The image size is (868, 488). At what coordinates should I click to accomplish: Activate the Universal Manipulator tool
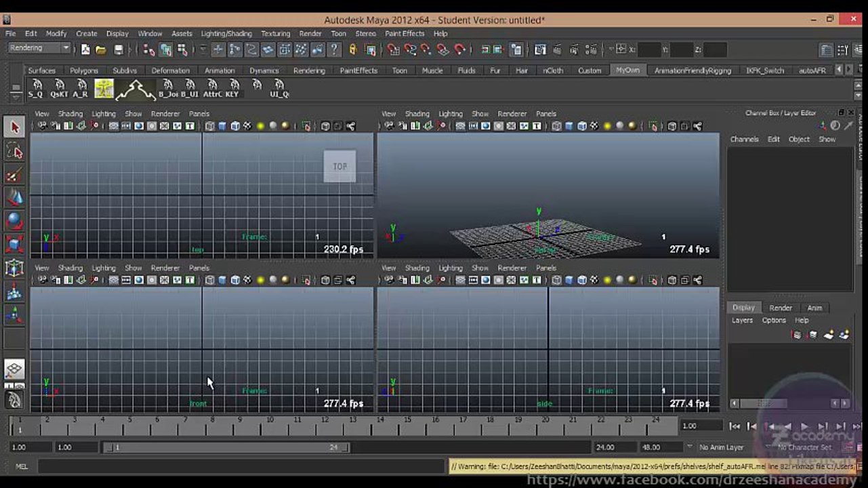pos(14,267)
